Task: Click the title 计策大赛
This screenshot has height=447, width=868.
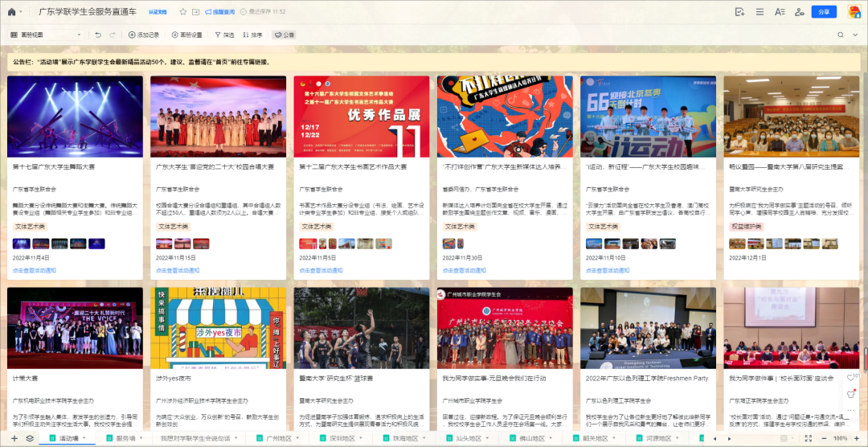Action: [25, 379]
